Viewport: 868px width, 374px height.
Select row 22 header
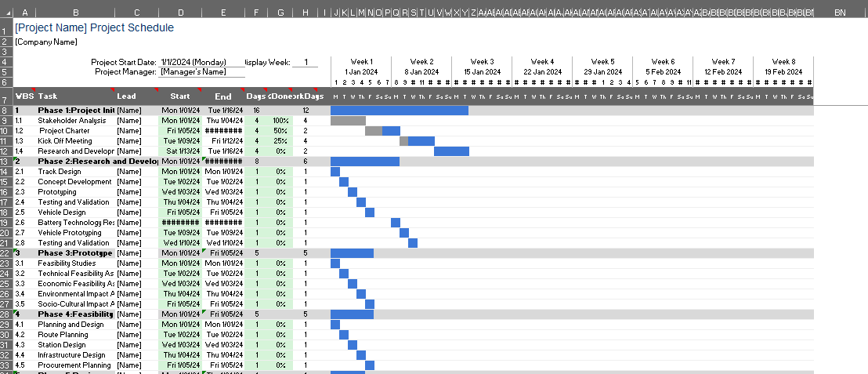(x=6, y=253)
